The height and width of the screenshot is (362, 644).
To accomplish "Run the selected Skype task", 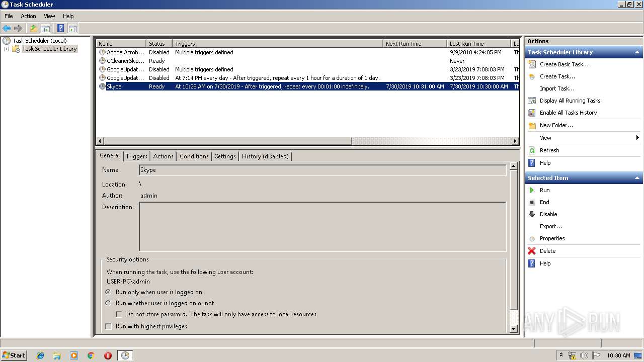I will coord(544,190).
